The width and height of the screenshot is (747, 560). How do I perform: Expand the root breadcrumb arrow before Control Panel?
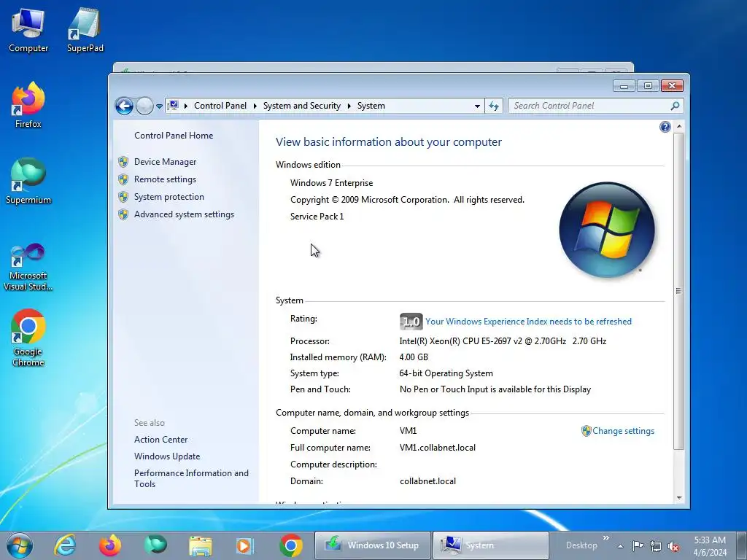186,106
